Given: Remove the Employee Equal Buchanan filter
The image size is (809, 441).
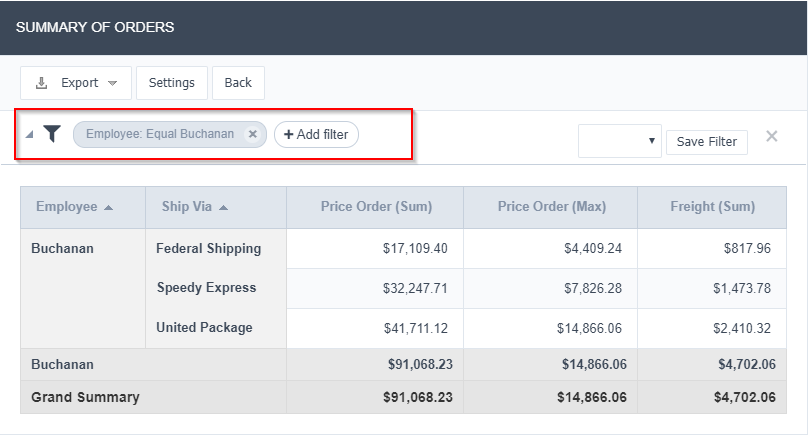Looking at the screenshot, I should click(253, 134).
